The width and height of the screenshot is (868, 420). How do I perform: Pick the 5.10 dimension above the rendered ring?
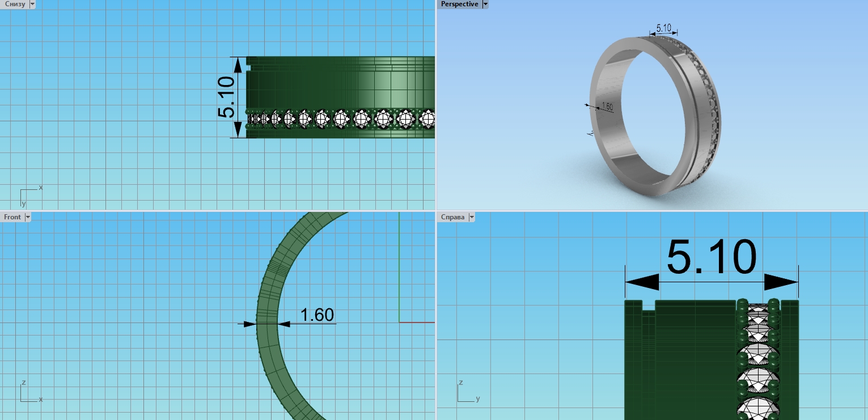point(663,28)
